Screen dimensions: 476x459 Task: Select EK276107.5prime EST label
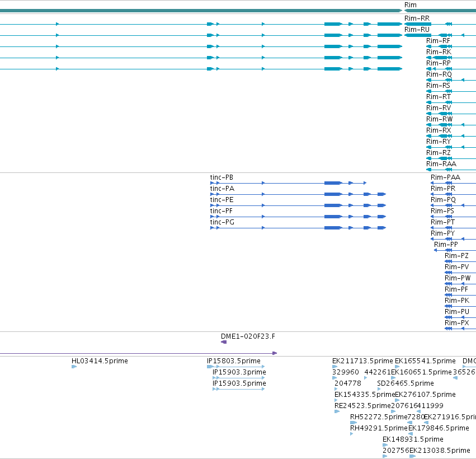pos(425,395)
